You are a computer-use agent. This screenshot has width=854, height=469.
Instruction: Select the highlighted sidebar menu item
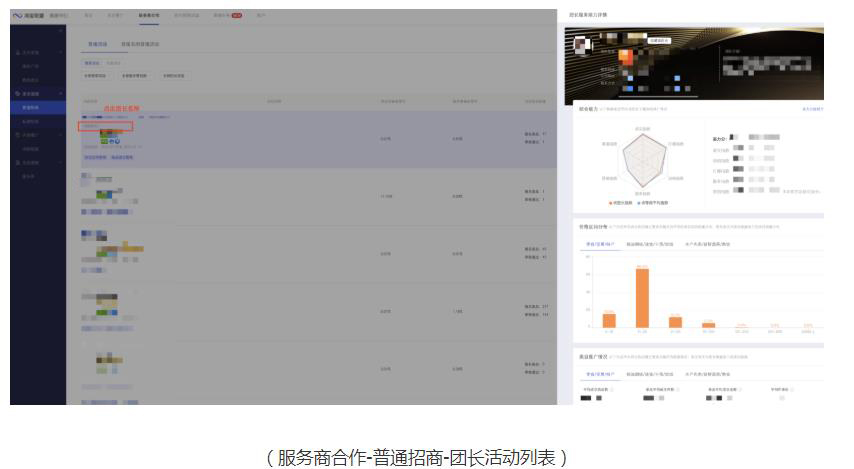[x=32, y=107]
